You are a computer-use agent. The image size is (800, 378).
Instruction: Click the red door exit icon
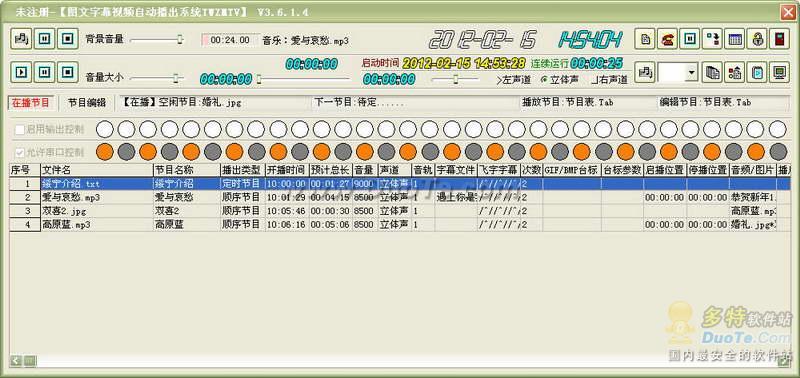coord(779,39)
